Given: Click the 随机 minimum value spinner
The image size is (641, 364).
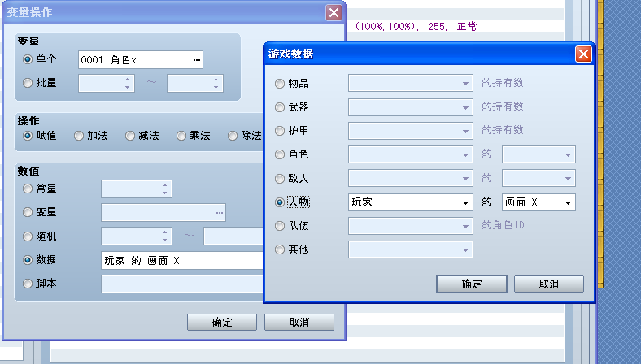Looking at the screenshot, I should 137,236.
